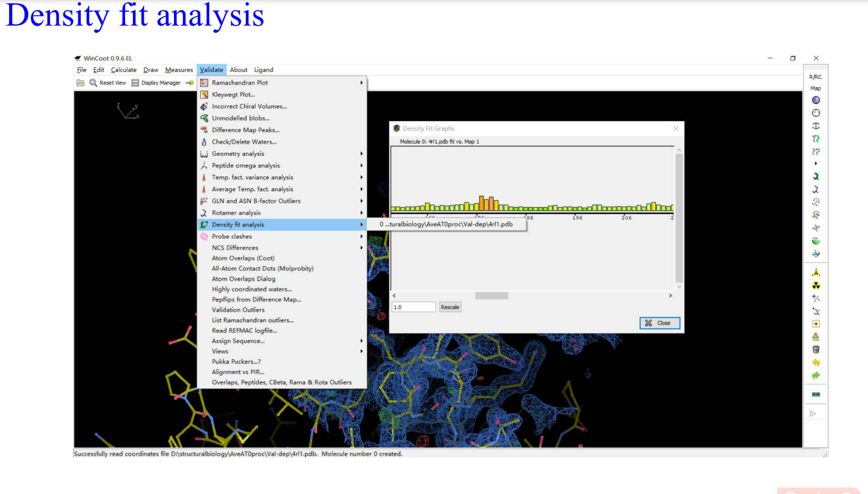Select the Rotate Translate Zone icon
Viewport: 868px width, 494px height.
(x=816, y=151)
